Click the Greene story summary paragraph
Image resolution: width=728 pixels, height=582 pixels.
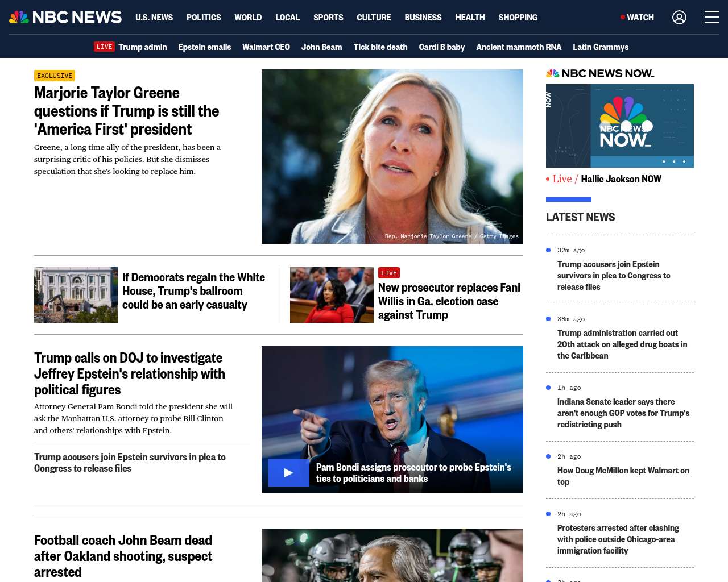click(x=127, y=159)
